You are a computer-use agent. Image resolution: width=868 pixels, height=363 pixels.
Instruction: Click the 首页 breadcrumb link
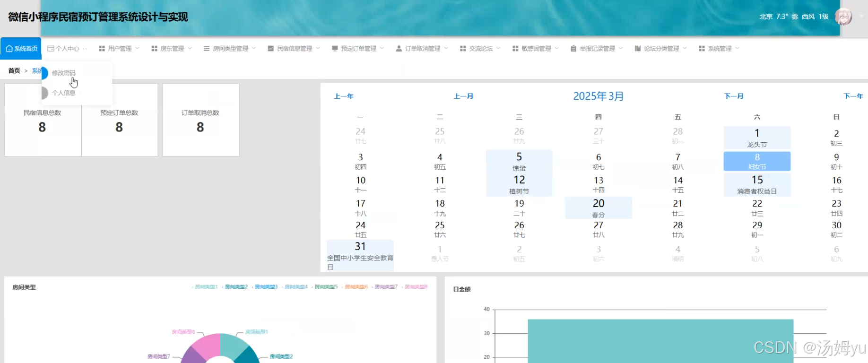click(14, 71)
